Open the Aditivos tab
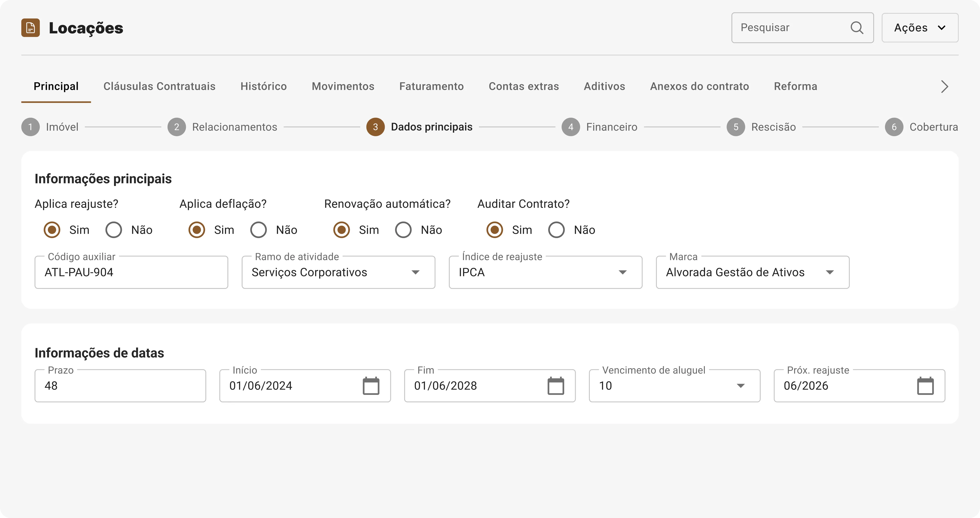The width and height of the screenshot is (980, 518). pos(604,86)
